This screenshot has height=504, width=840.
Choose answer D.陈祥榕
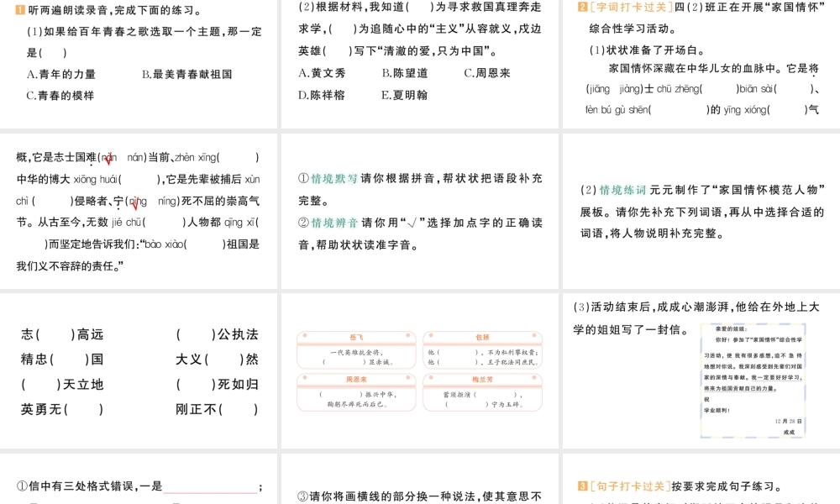click(x=322, y=95)
